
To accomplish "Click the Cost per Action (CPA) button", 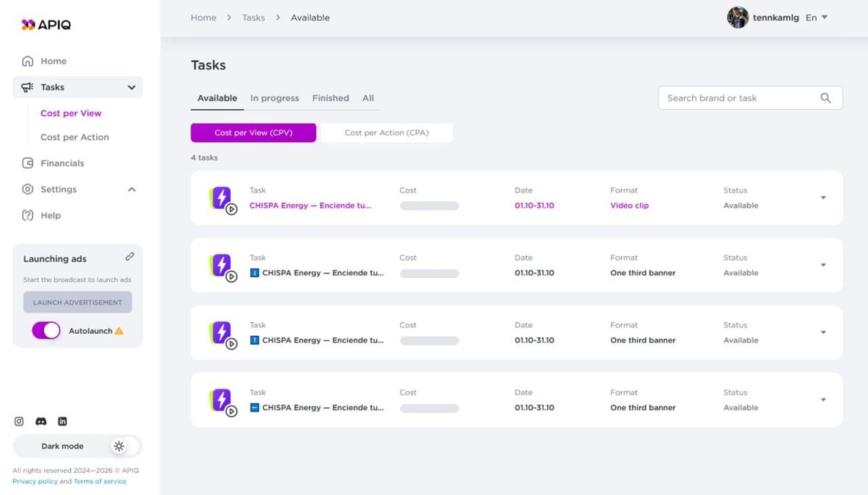I will point(386,132).
